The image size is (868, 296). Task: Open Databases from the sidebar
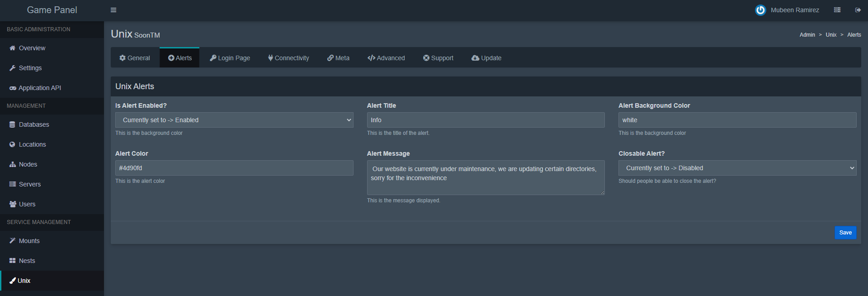point(34,124)
